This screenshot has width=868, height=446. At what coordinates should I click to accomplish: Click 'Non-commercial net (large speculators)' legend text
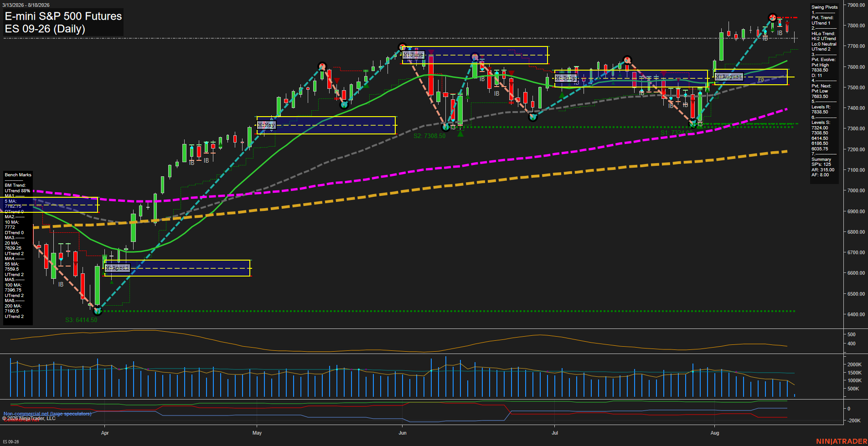point(47,414)
